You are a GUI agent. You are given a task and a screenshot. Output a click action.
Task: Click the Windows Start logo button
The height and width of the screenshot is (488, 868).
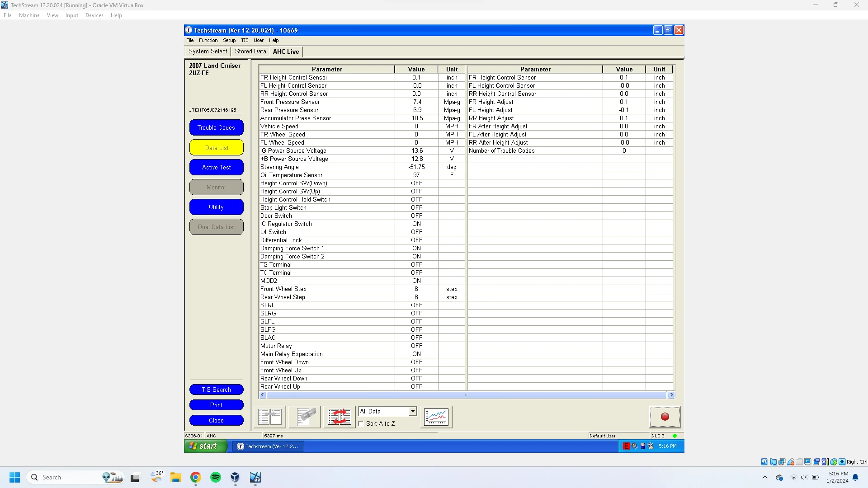(x=14, y=477)
